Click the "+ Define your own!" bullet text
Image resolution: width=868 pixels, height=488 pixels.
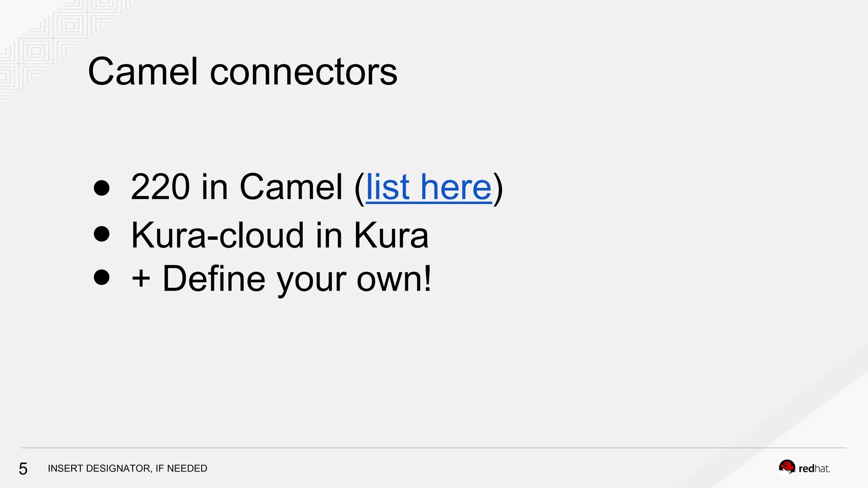[281, 279]
